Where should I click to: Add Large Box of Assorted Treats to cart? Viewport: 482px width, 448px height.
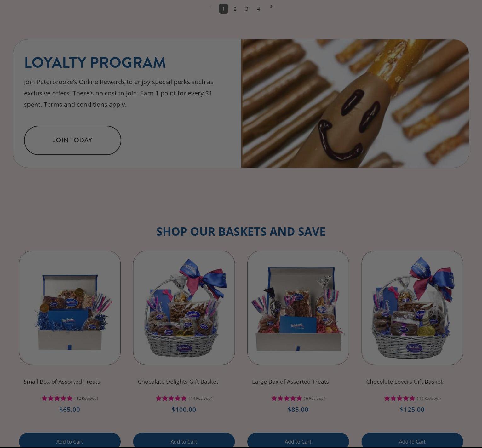click(298, 440)
